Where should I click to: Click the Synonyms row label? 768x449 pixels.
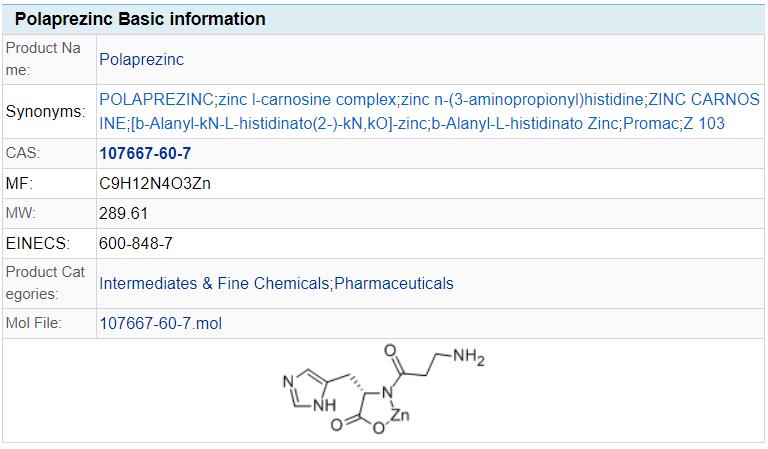tap(46, 111)
